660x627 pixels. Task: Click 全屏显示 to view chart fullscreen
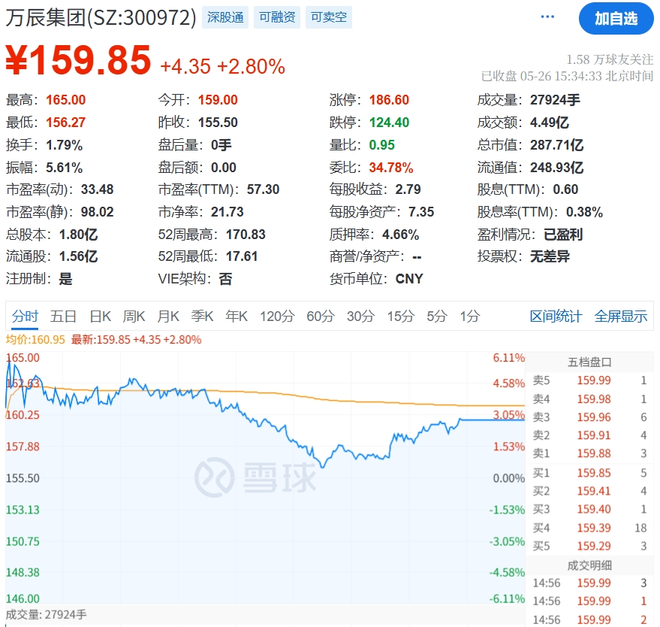point(620,316)
